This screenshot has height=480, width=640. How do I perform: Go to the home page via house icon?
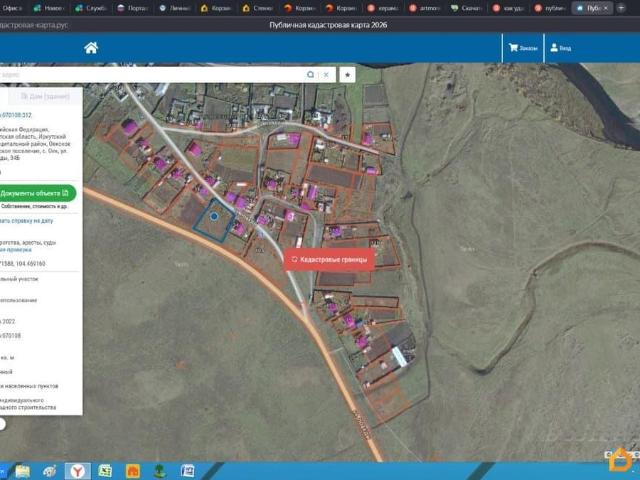91,48
